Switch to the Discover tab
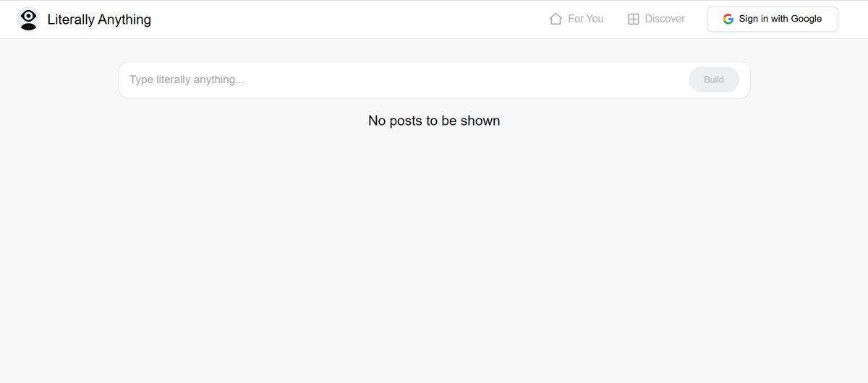This screenshot has height=383, width=868. pyautogui.click(x=655, y=19)
